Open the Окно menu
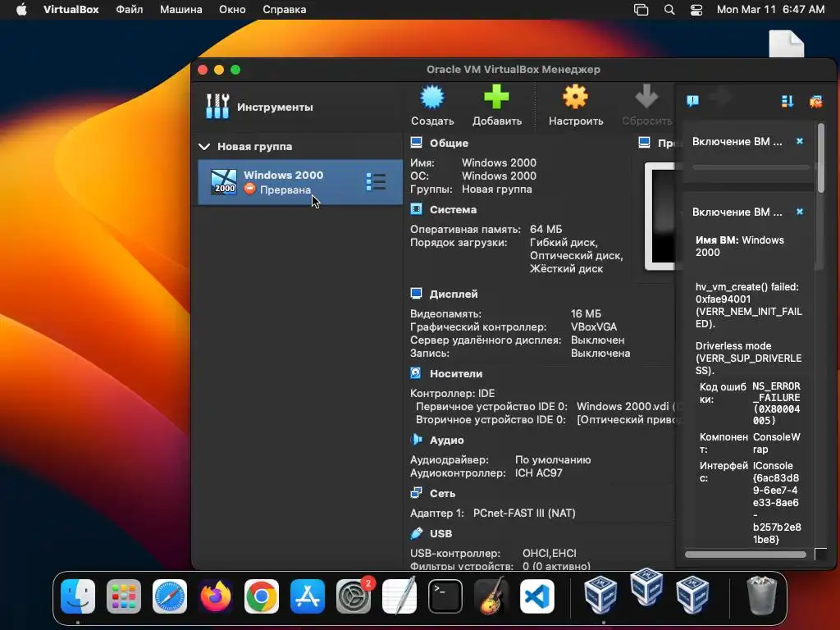This screenshot has width=840, height=630. [232, 10]
